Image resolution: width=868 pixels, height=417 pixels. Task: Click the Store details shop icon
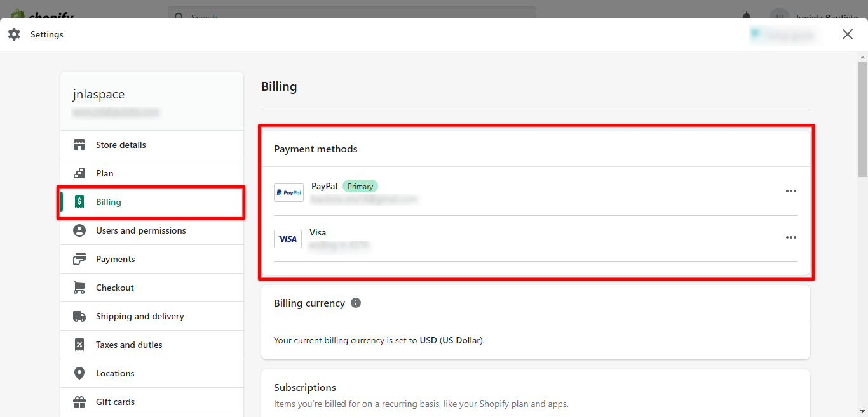[79, 145]
